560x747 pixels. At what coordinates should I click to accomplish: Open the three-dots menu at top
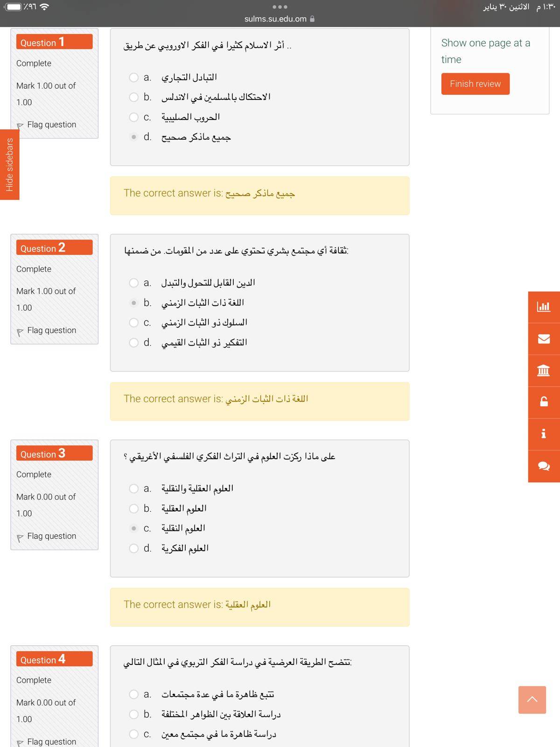(280, 7)
